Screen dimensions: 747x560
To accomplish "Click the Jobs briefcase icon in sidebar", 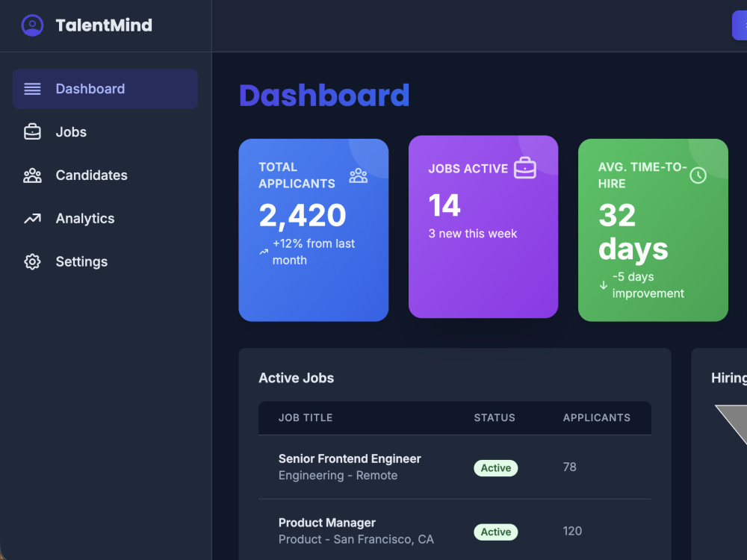I will 32,132.
